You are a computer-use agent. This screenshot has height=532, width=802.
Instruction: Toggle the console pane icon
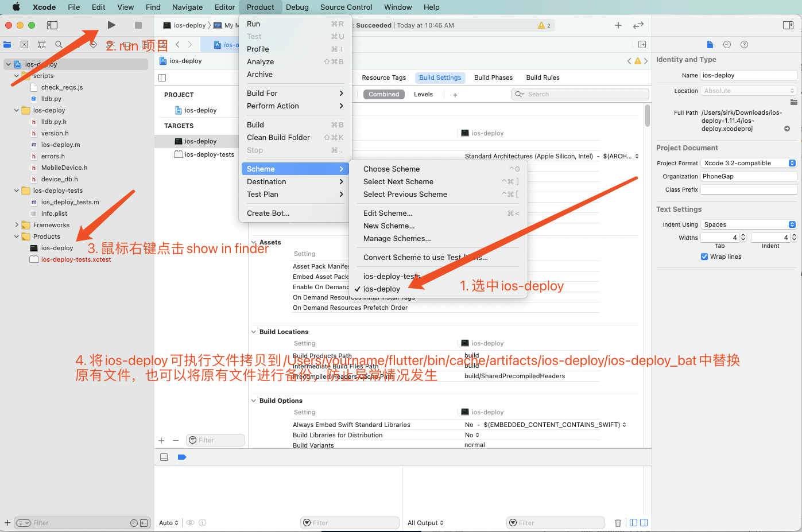pyautogui.click(x=644, y=523)
